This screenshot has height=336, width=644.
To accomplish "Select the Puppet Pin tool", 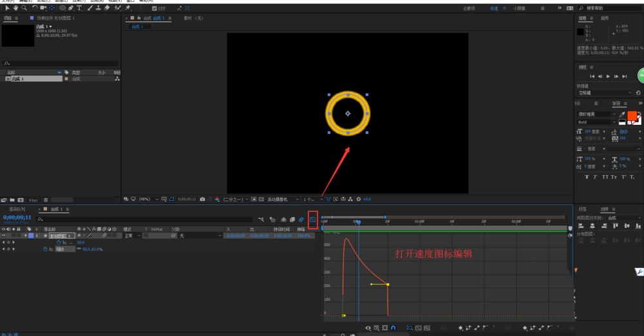I will point(128,8).
